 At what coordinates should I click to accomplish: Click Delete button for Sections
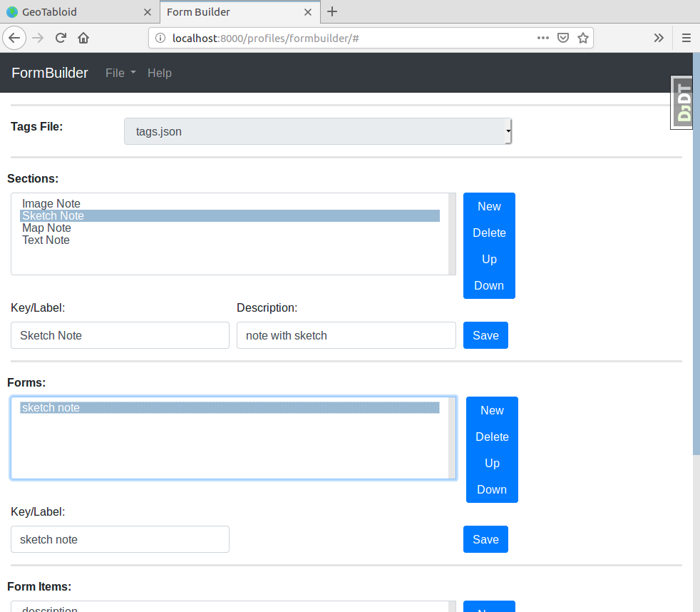pyautogui.click(x=489, y=233)
